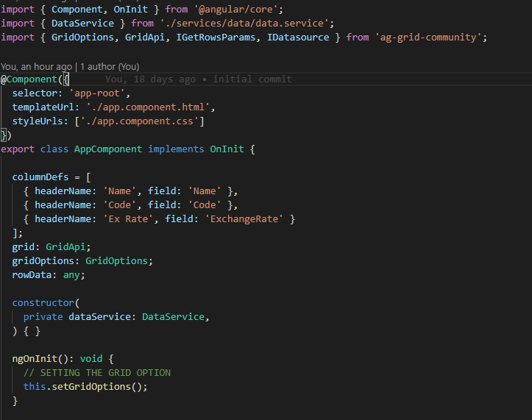532x420 pixels.
Task: Click the dataService parameter name
Action: pyautogui.click(x=100, y=317)
